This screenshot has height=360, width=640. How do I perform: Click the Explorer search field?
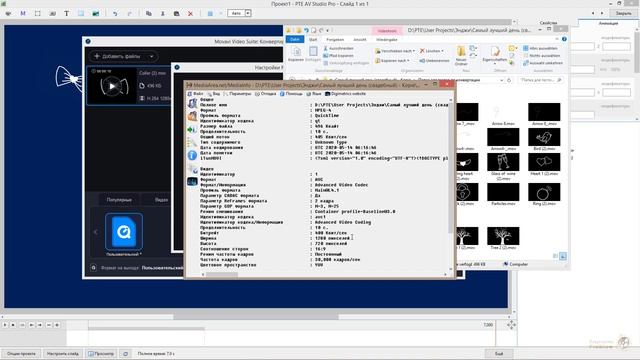pyautogui.click(x=541, y=80)
